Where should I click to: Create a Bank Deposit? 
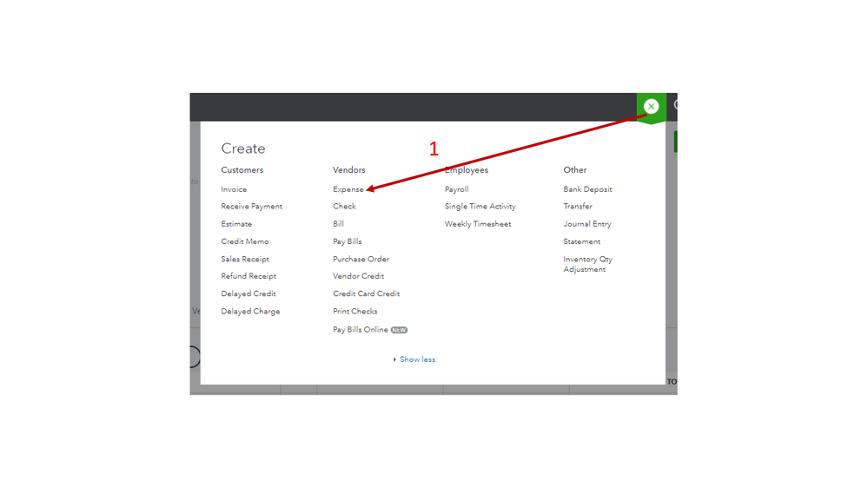click(587, 189)
